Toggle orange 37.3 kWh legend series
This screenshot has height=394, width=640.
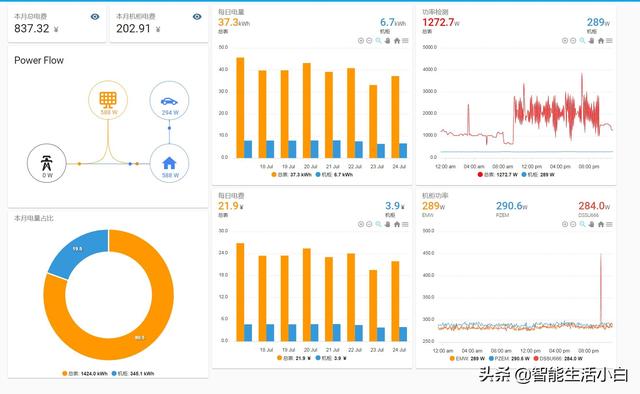[x=291, y=174]
